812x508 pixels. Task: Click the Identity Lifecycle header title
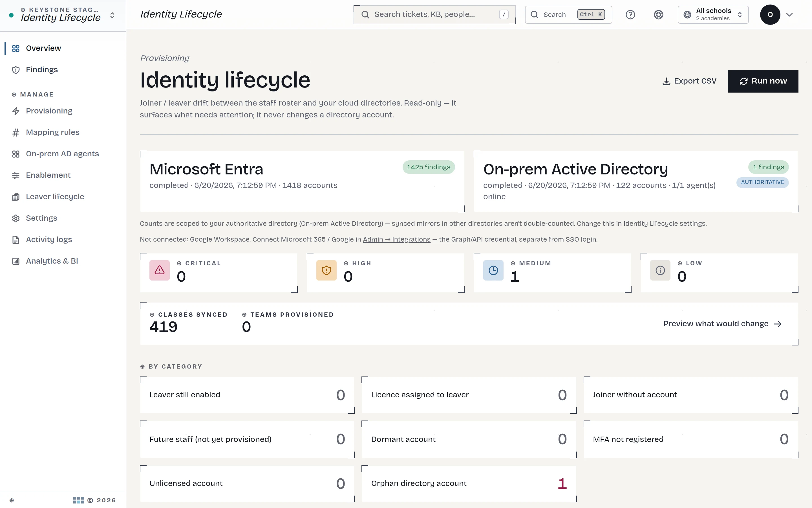click(181, 14)
